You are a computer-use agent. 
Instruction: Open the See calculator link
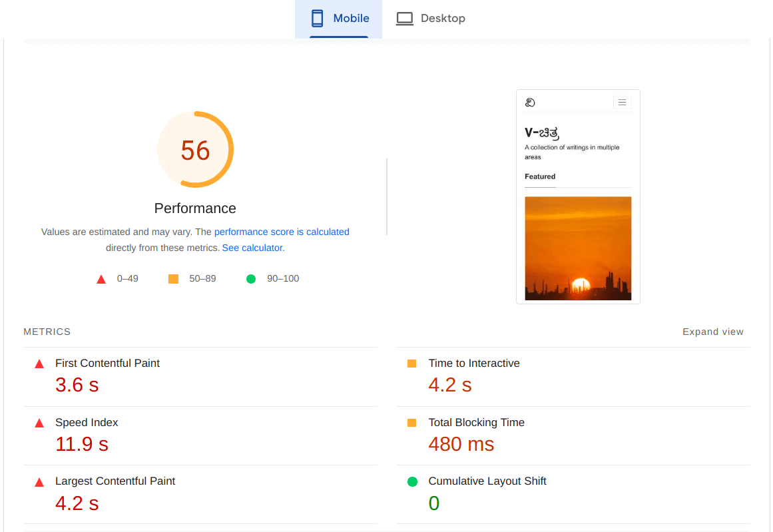[x=252, y=247]
